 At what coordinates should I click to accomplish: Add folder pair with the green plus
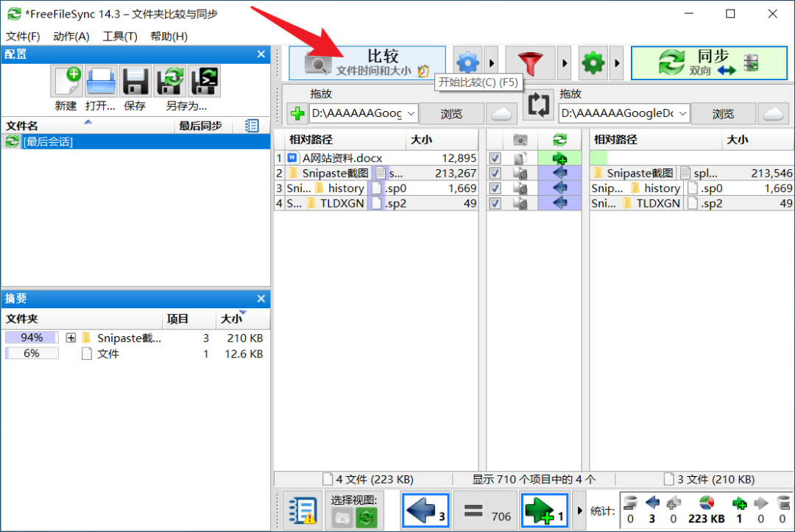[x=297, y=113]
